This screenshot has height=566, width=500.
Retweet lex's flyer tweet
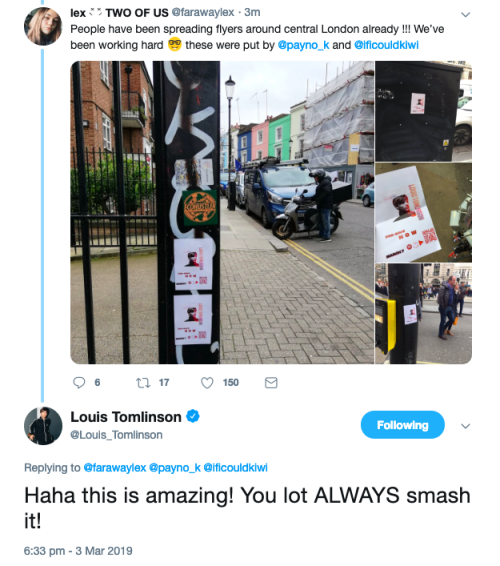143,383
